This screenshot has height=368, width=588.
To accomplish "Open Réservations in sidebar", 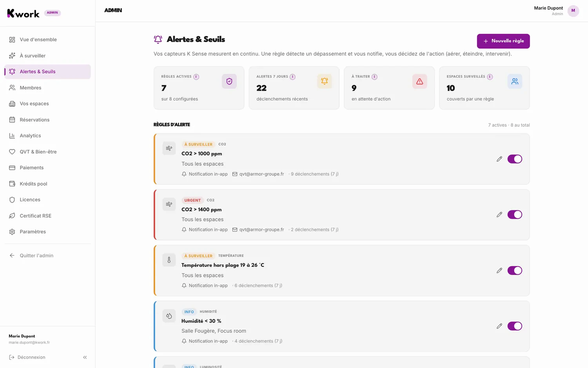I will click(47, 120).
